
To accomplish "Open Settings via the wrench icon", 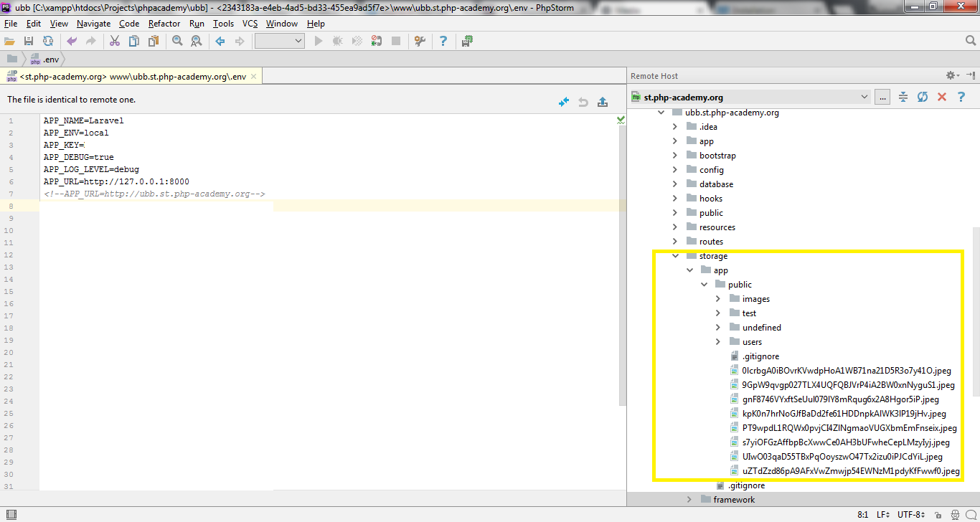I will tap(420, 42).
